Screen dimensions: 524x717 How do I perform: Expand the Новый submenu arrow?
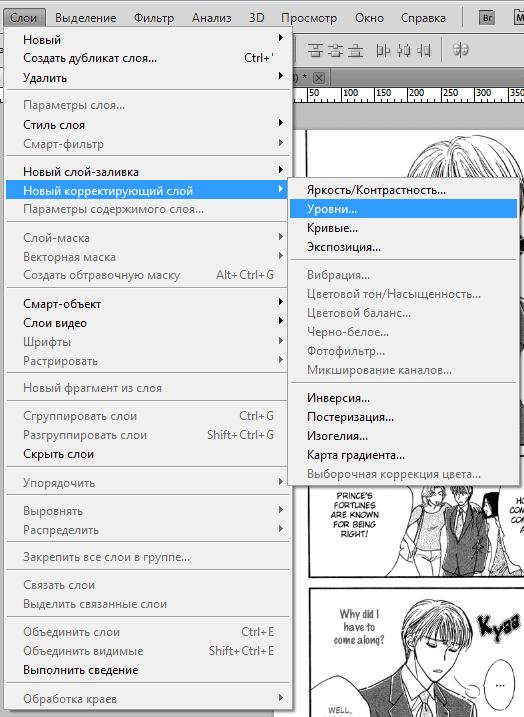pyautogui.click(x=281, y=38)
